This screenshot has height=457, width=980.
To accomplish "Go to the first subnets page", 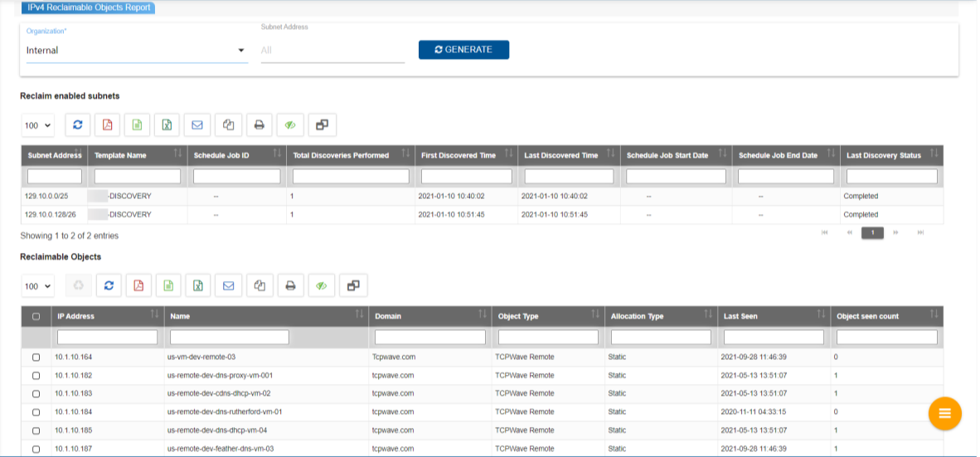I will tap(824, 232).
